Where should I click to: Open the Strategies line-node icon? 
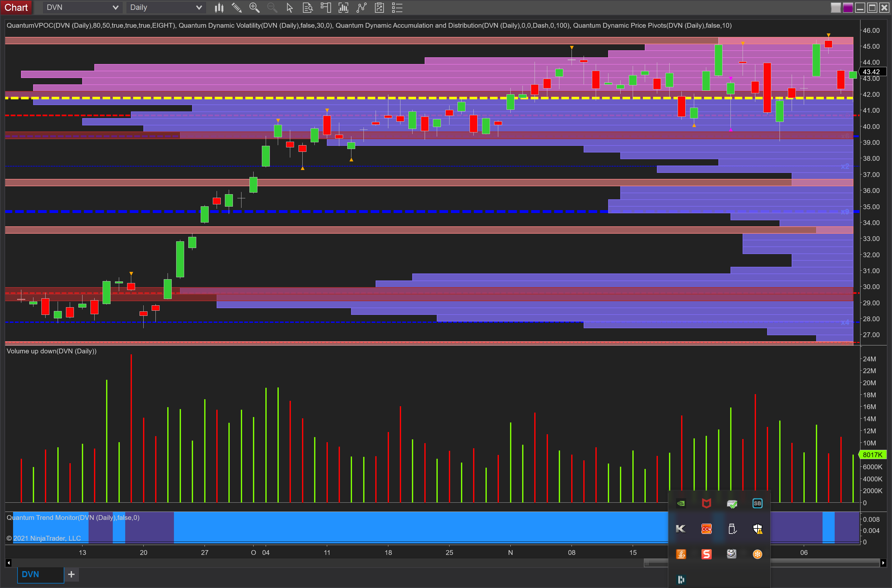click(361, 8)
